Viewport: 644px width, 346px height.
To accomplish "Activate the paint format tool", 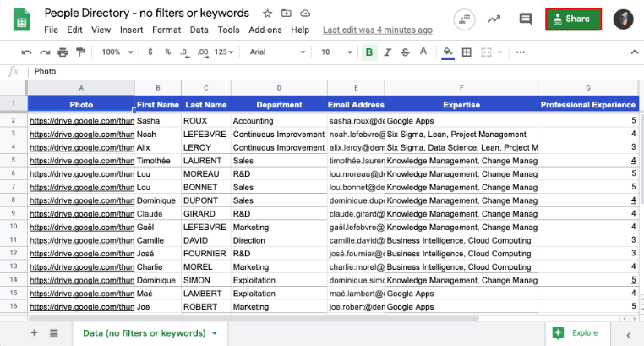I will 80,52.
